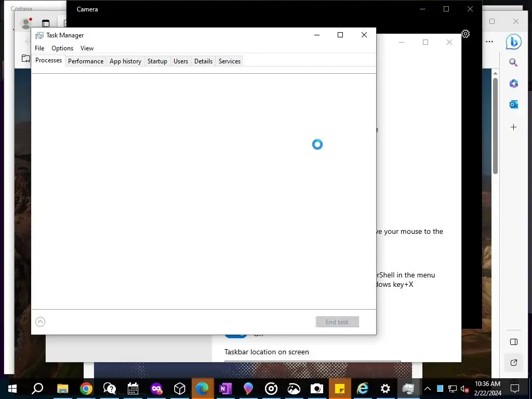
Task: Click the taskbar Search magnifier
Action: [37, 389]
